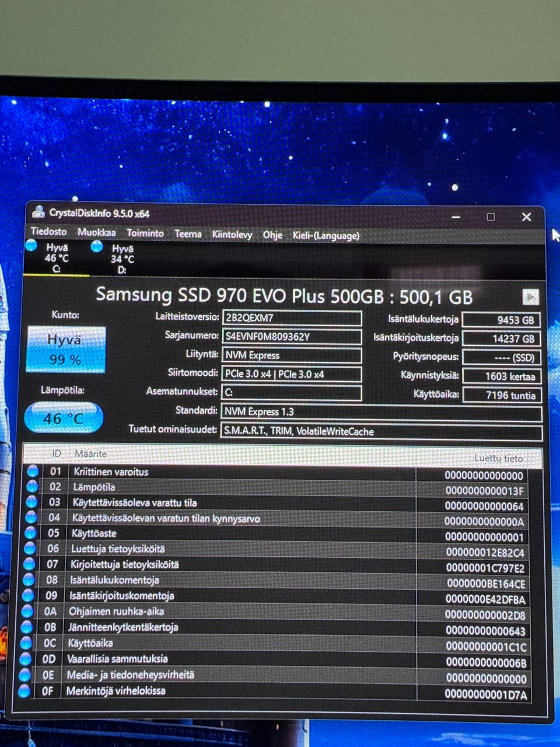Click the status orb in row 03 Käytettävissäoleva varattu tila

pos(32,502)
